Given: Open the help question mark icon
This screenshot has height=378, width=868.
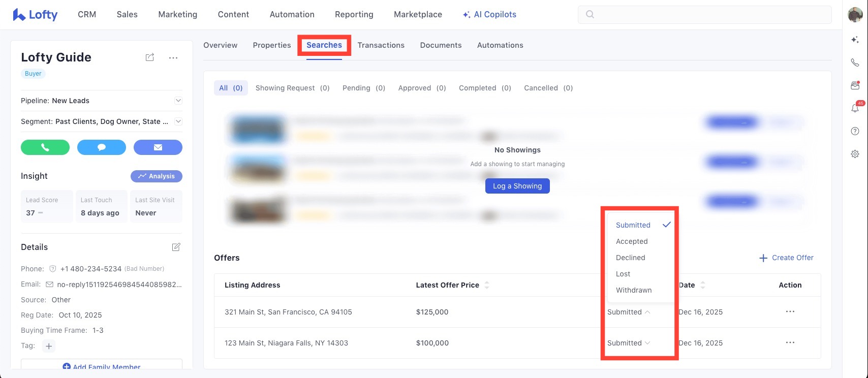Looking at the screenshot, I should (855, 131).
